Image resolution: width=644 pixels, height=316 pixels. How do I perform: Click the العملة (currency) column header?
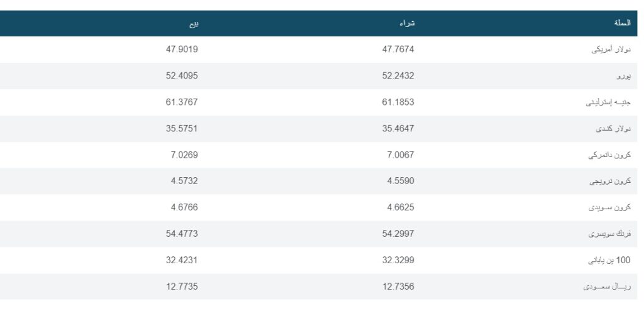point(621,23)
